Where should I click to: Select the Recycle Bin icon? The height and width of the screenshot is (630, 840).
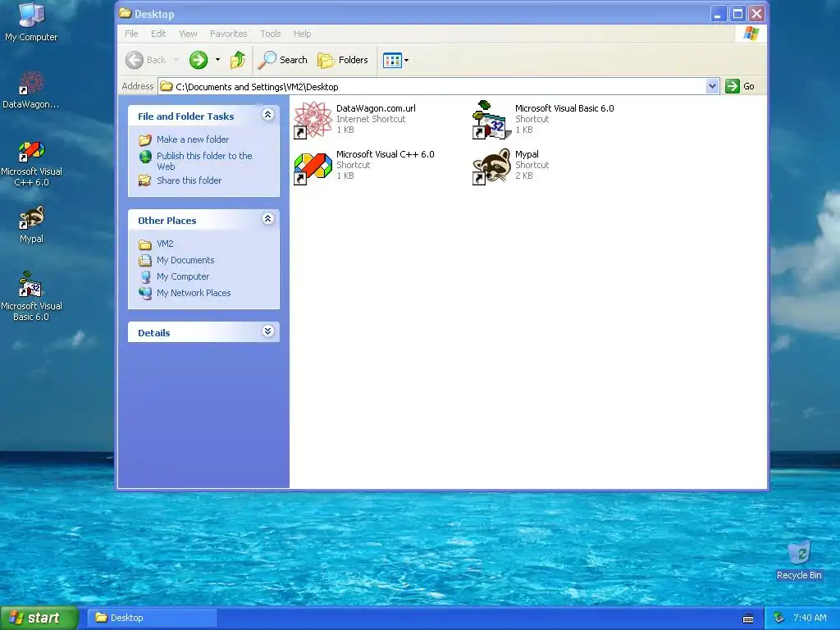click(x=799, y=552)
